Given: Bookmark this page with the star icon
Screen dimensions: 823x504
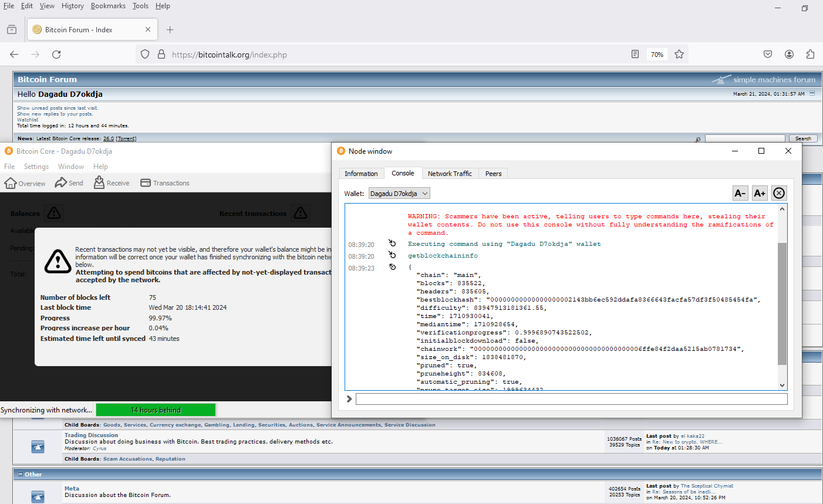Looking at the screenshot, I should click(679, 54).
